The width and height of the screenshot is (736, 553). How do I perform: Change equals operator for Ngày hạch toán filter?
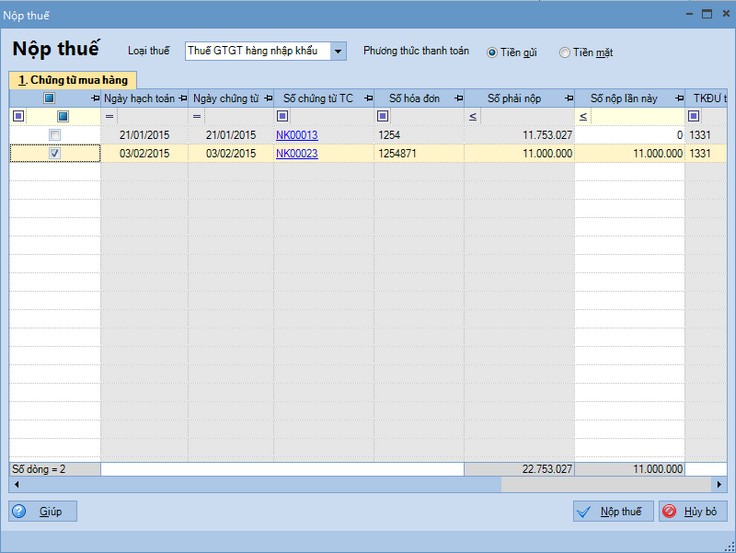click(x=109, y=116)
